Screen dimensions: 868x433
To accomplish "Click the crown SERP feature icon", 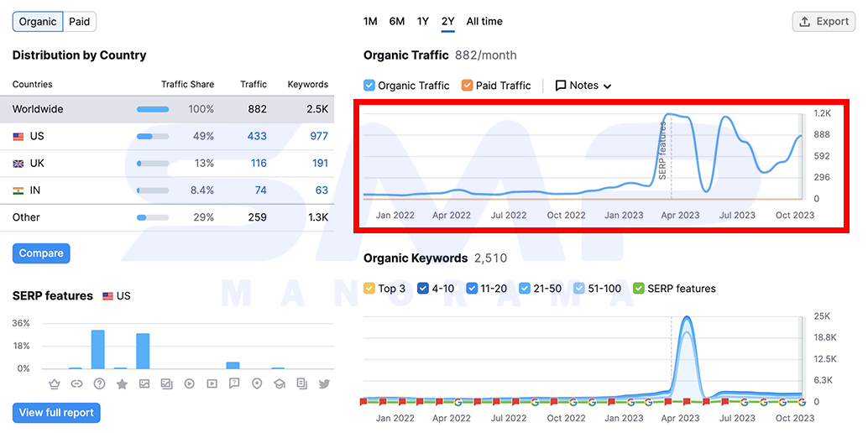I will point(55,383).
